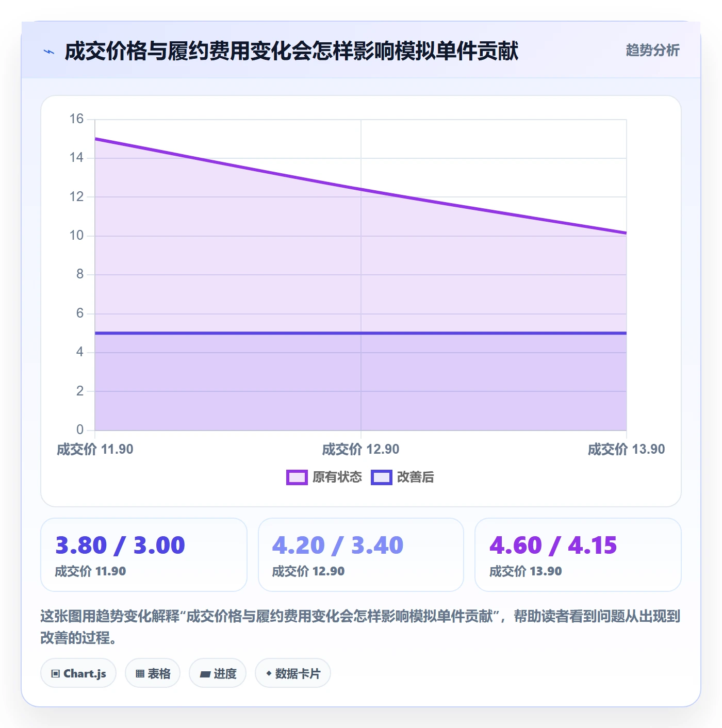Open the 4.60 / 4.15 data card

[578, 555]
